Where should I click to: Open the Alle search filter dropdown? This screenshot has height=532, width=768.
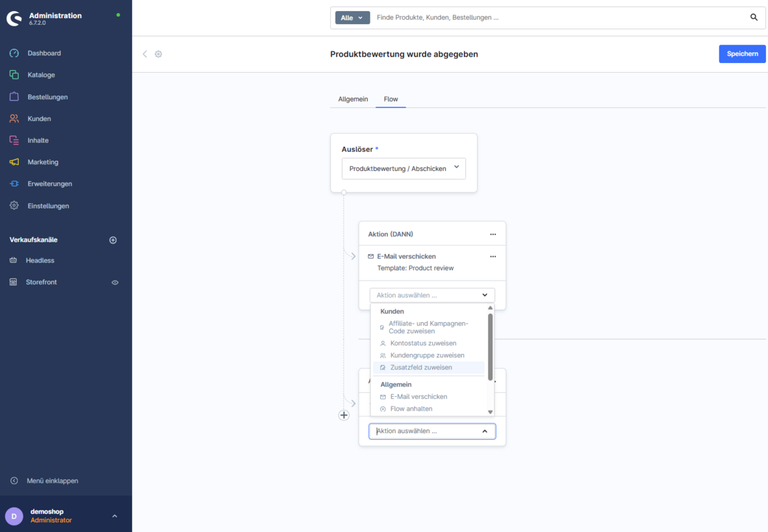[x=352, y=18]
